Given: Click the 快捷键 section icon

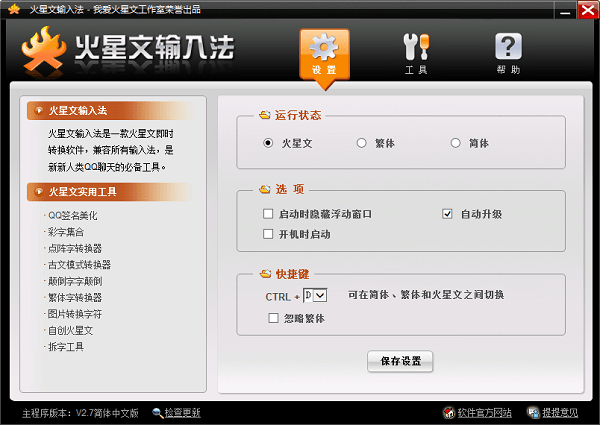Looking at the screenshot, I should (265, 274).
